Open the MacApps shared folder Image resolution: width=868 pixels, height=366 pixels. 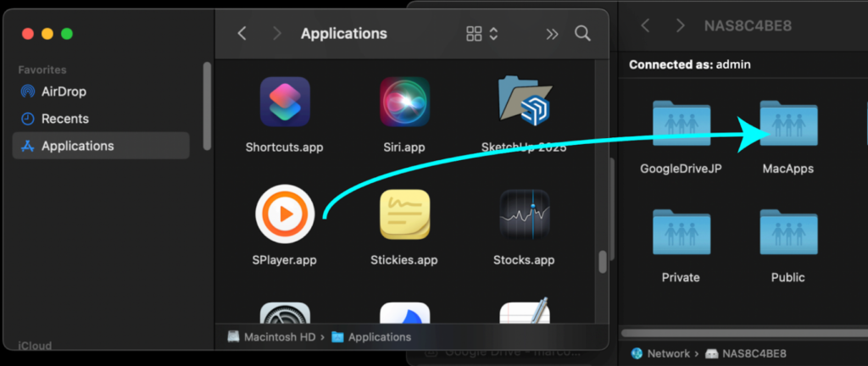click(787, 125)
